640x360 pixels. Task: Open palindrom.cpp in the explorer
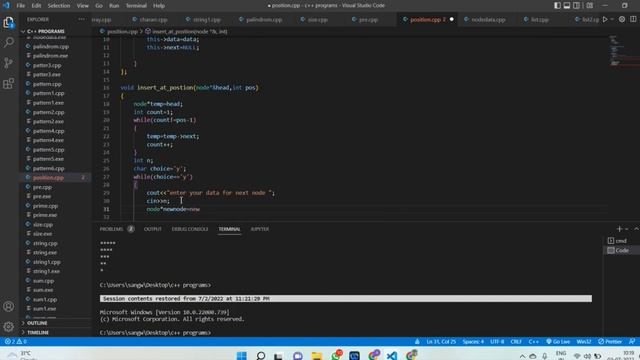point(51,47)
